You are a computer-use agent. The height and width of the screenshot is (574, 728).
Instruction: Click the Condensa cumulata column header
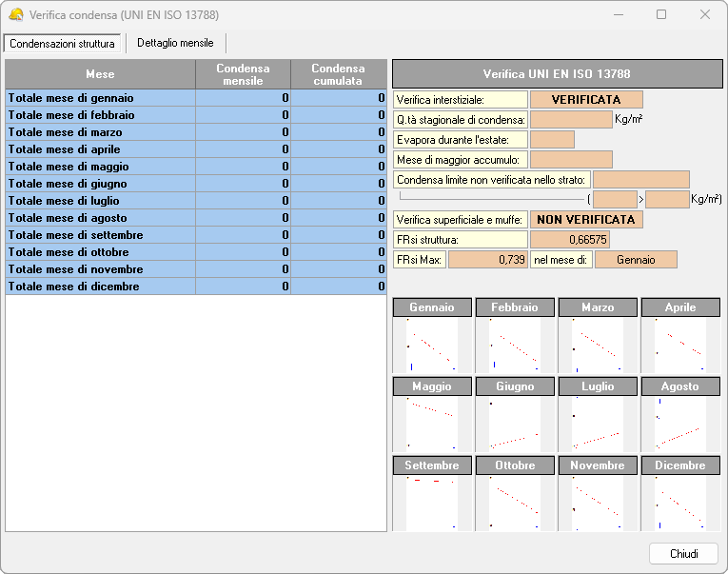(338, 74)
